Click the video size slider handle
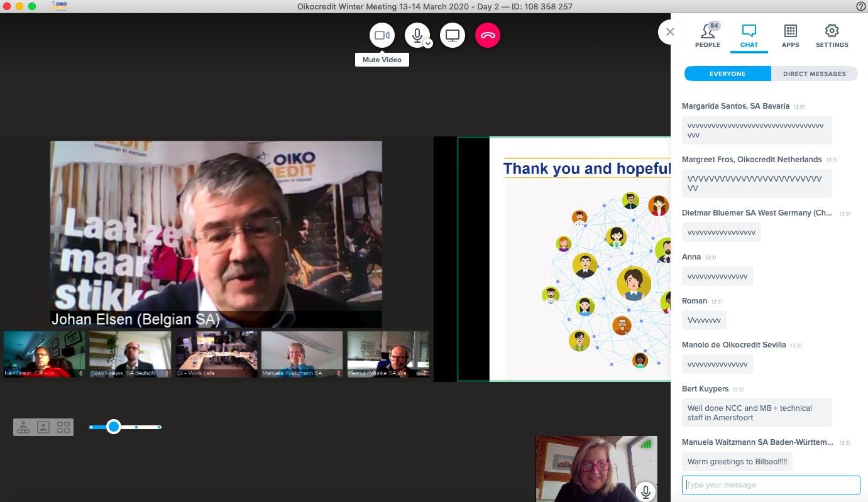868x502 pixels. pyautogui.click(x=114, y=427)
